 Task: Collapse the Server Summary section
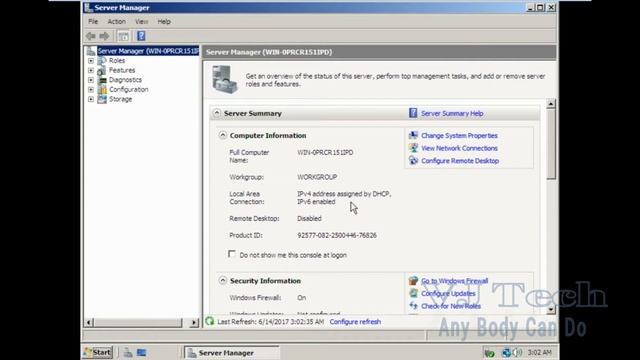pos(217,113)
